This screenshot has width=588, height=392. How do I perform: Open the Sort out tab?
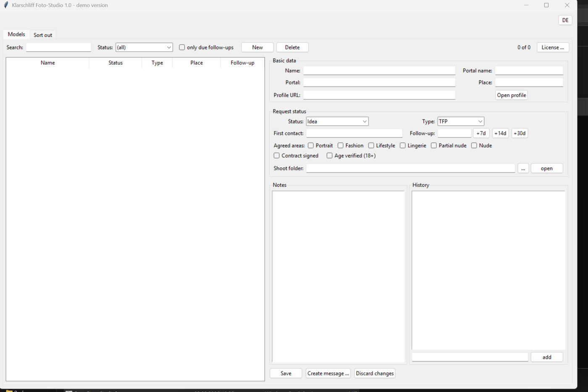pyautogui.click(x=43, y=35)
